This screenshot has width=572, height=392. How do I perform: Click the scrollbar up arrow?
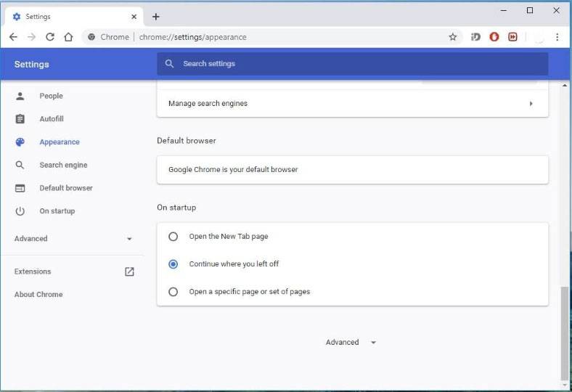click(x=565, y=86)
